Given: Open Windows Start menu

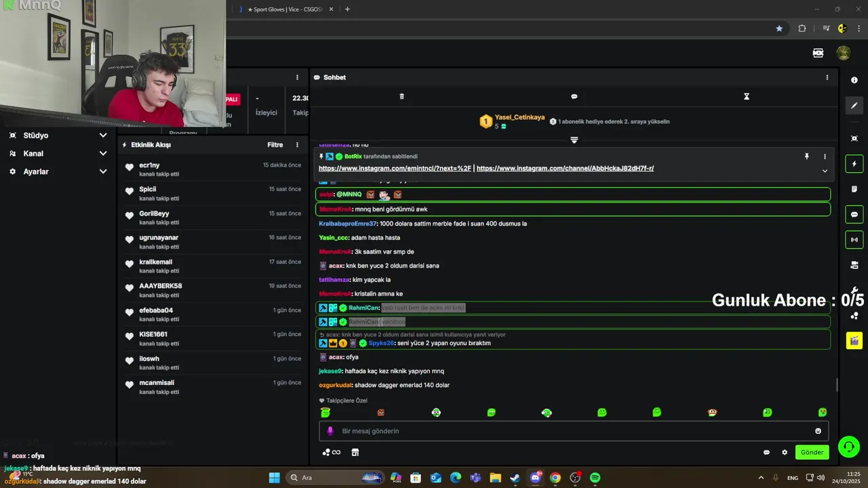Looking at the screenshot, I should [274, 478].
